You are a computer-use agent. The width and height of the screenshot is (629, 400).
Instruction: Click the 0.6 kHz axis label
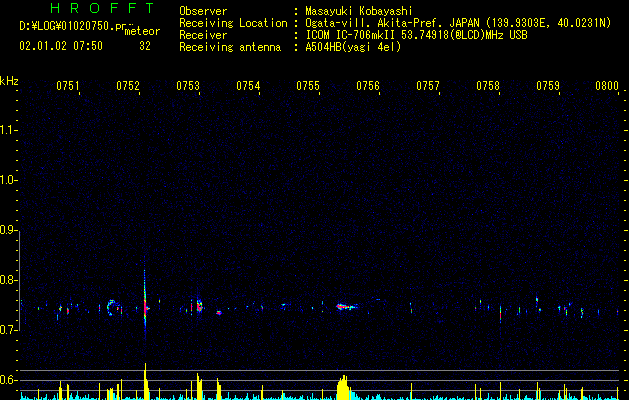(8, 380)
